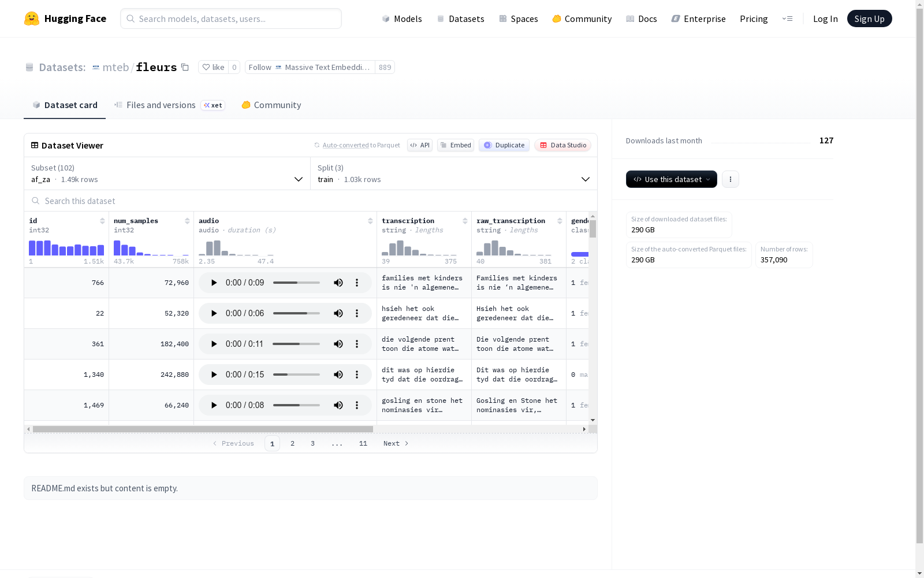This screenshot has height=578, width=924.
Task: Open the mteb organization link
Action: (x=115, y=67)
